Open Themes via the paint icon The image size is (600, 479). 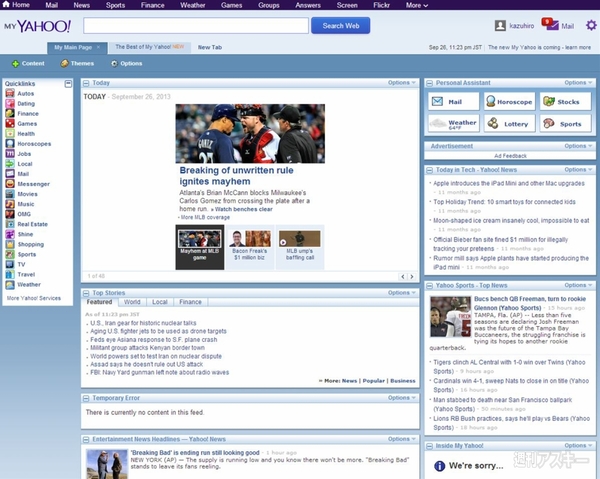point(64,64)
